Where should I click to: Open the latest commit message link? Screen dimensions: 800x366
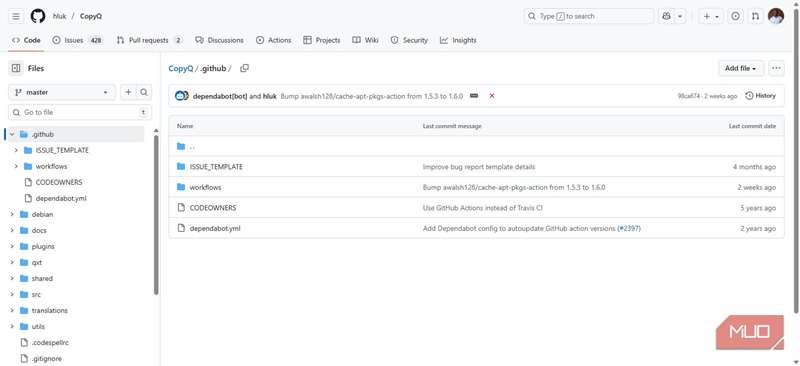[372, 96]
